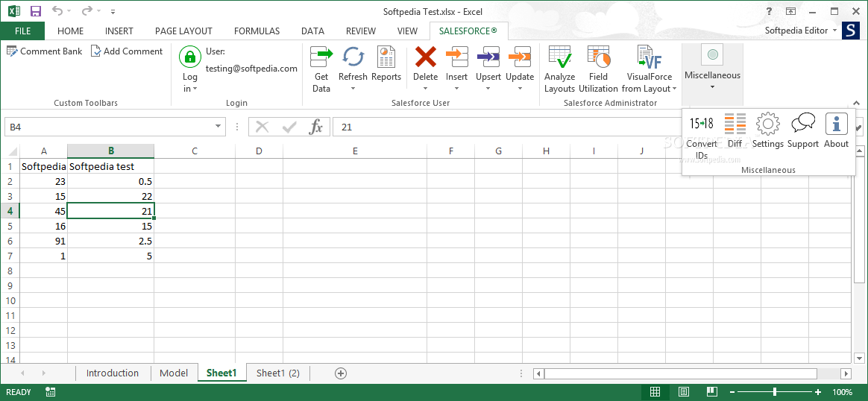Click the Insert Function fx button
Screen dimensions: 868x401
pos(316,127)
